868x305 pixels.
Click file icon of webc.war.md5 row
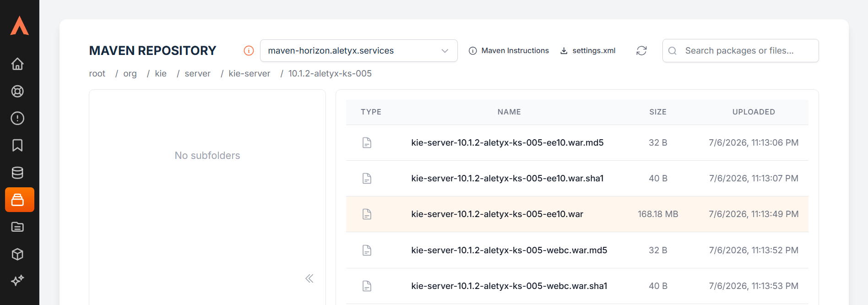367,250
